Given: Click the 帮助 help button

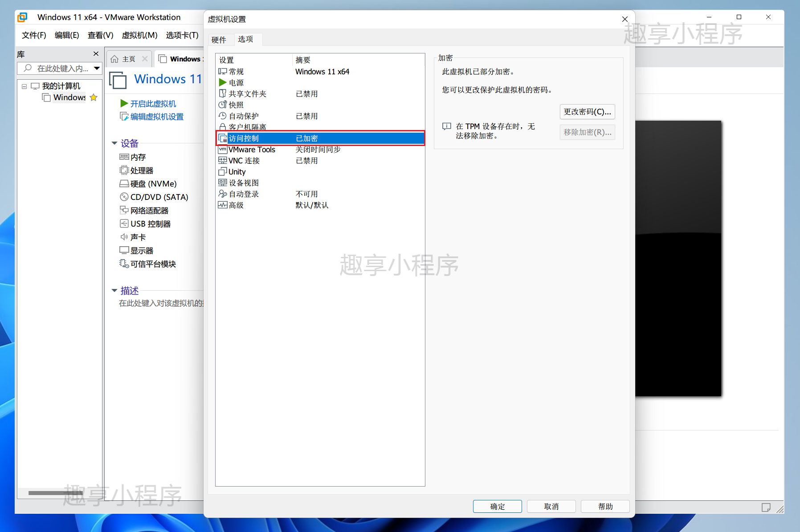Looking at the screenshot, I should [x=605, y=507].
